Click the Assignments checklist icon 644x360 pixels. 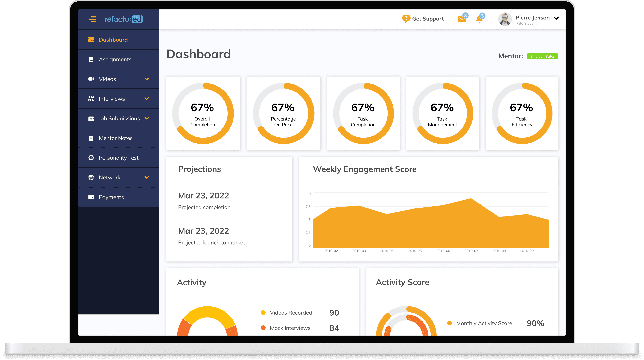coord(91,59)
